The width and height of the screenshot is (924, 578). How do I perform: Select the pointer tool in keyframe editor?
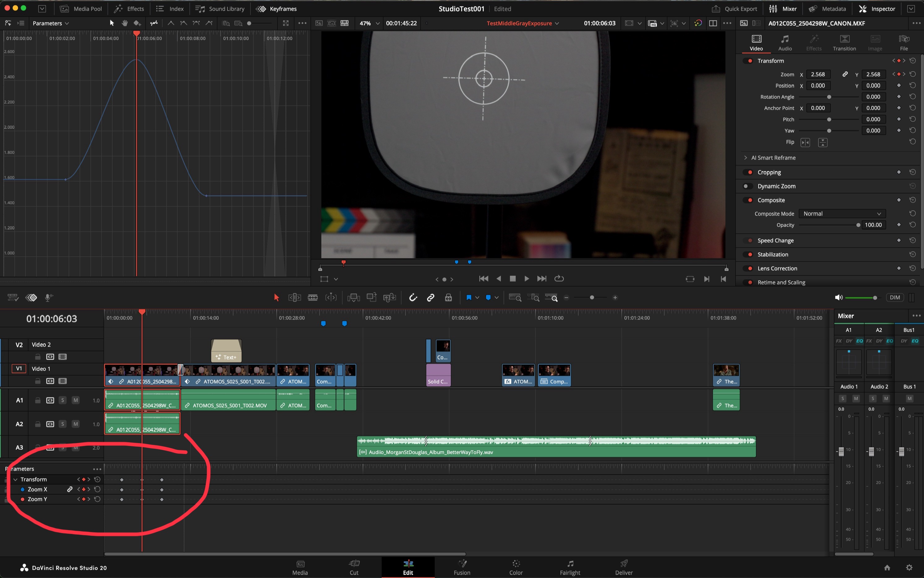(x=112, y=23)
